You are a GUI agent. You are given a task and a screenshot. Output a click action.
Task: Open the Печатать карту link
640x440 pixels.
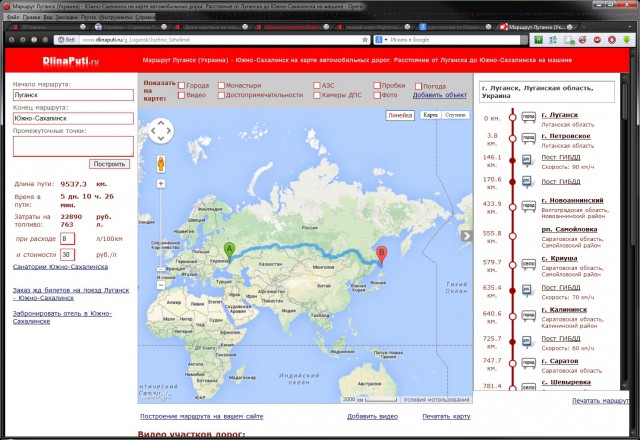point(446,415)
